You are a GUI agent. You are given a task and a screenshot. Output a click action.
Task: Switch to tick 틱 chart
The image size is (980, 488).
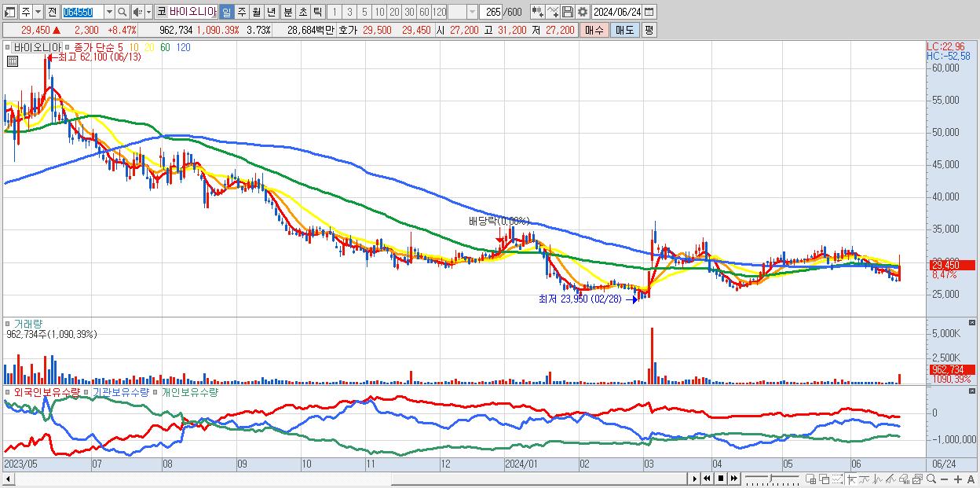click(317, 13)
